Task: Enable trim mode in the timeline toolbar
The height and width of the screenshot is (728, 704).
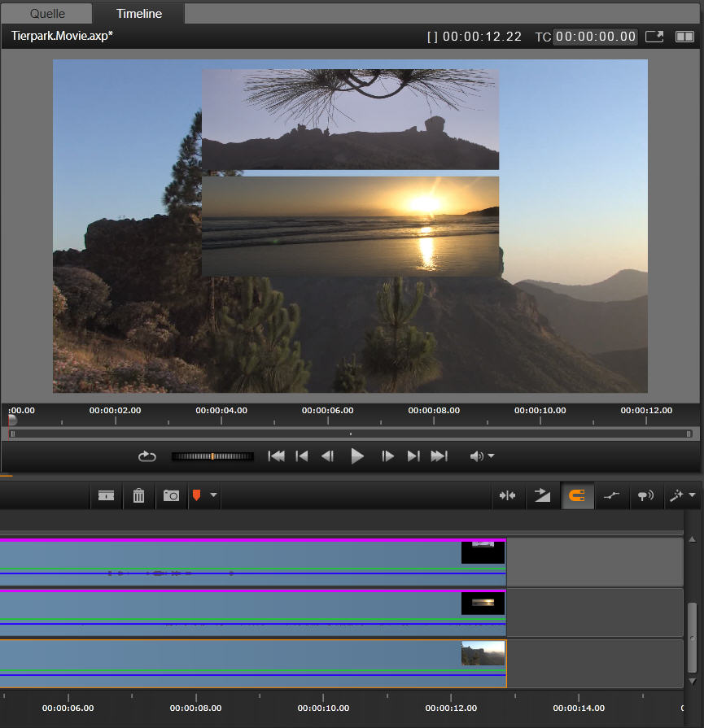Action: pos(508,495)
